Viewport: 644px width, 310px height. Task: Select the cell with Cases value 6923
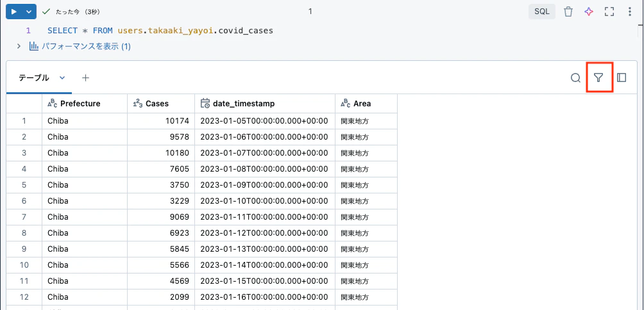pyautogui.click(x=161, y=233)
